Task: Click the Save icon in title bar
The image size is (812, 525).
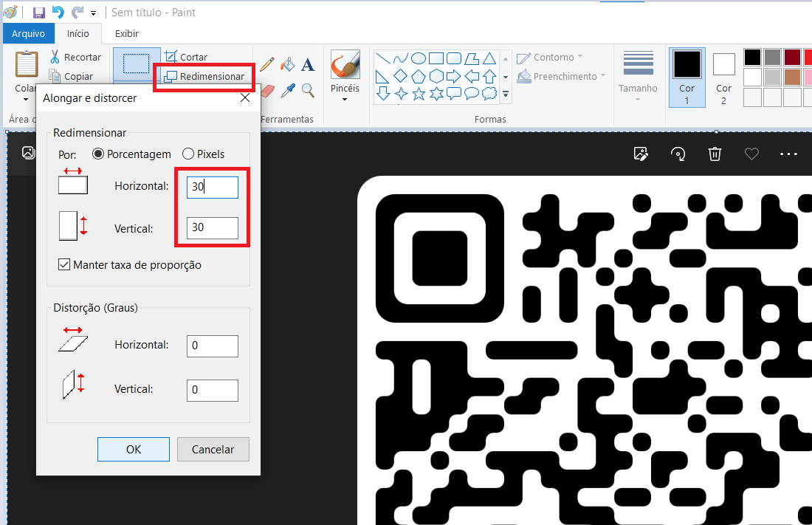Action: tap(39, 13)
